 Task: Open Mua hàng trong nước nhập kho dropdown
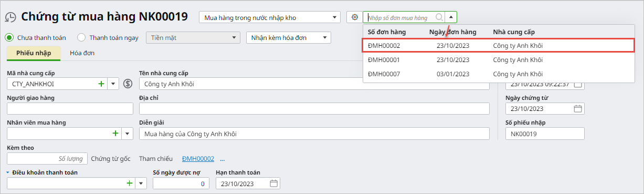click(x=270, y=17)
